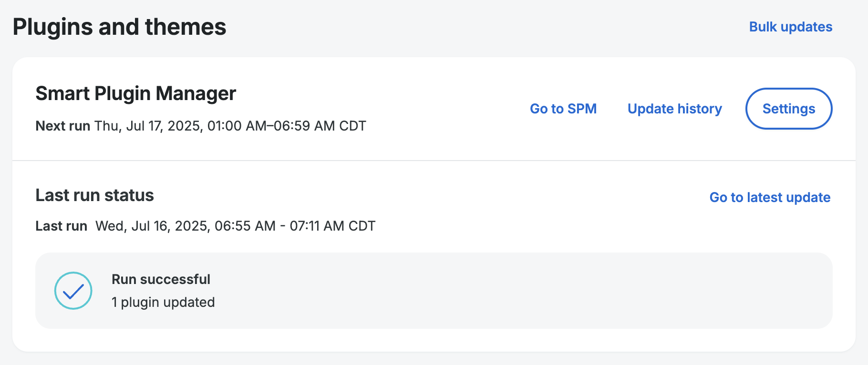The width and height of the screenshot is (868, 365).
Task: Click the "Plugins and themes" page heading
Action: (x=119, y=27)
